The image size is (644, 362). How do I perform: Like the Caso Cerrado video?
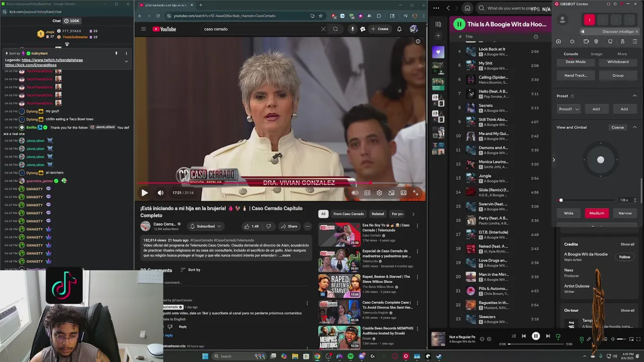pyautogui.click(x=252, y=226)
